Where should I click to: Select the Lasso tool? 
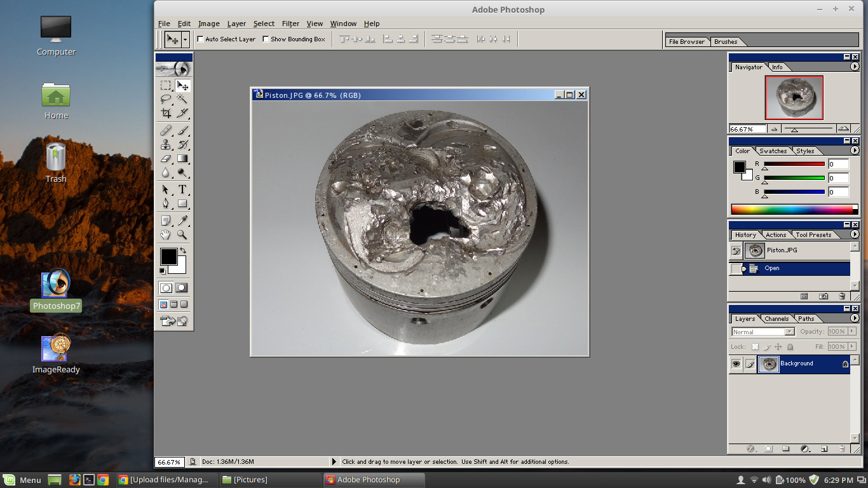[166, 99]
